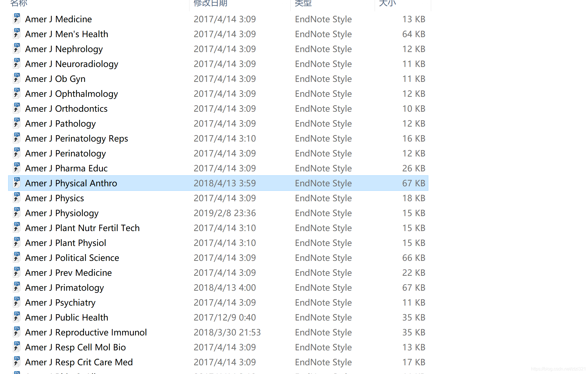Select the Amer J Men's Health file

pos(66,34)
